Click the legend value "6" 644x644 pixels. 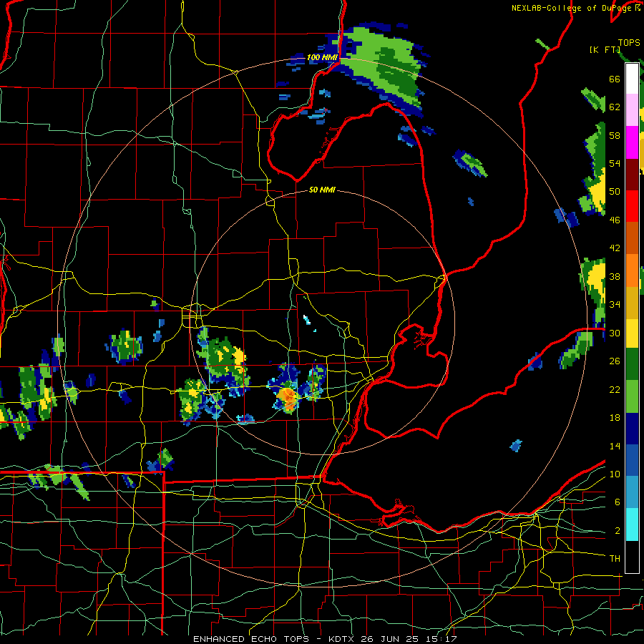618,502
